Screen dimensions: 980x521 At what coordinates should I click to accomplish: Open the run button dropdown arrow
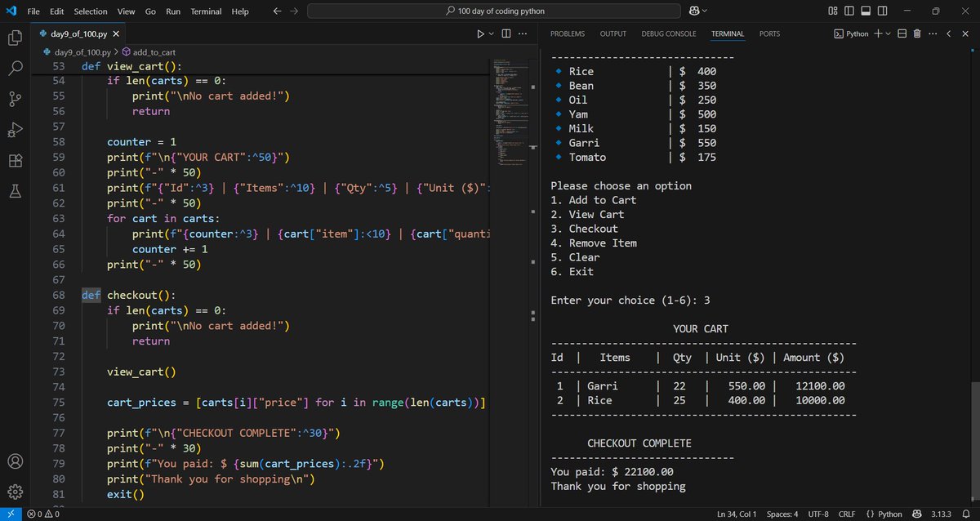(x=491, y=33)
